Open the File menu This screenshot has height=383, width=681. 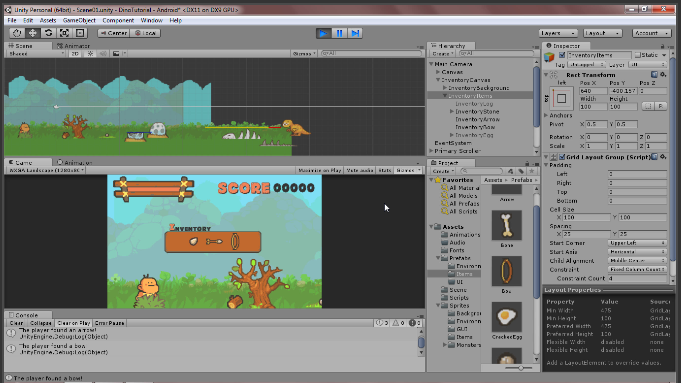tap(12, 20)
